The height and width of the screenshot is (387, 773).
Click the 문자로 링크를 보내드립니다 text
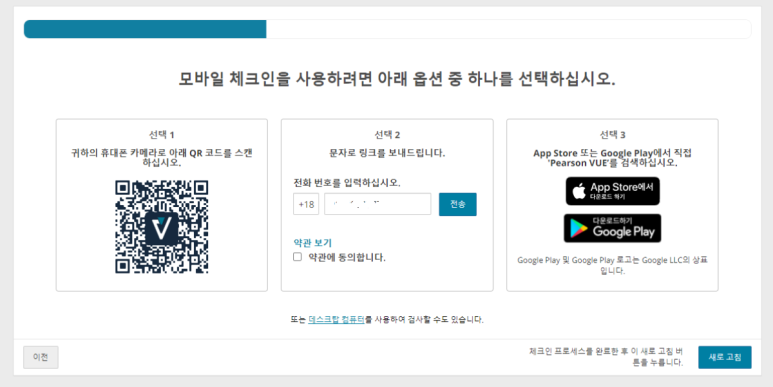point(387,153)
